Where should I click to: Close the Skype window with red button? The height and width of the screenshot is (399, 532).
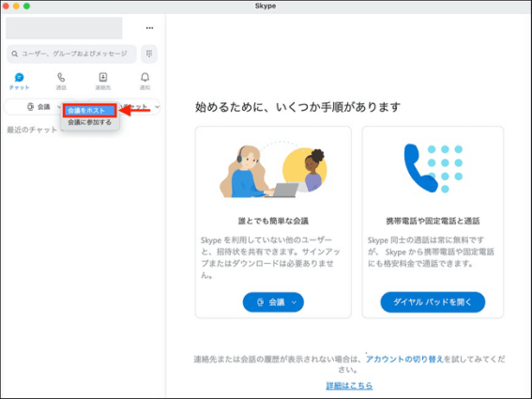click(6, 7)
